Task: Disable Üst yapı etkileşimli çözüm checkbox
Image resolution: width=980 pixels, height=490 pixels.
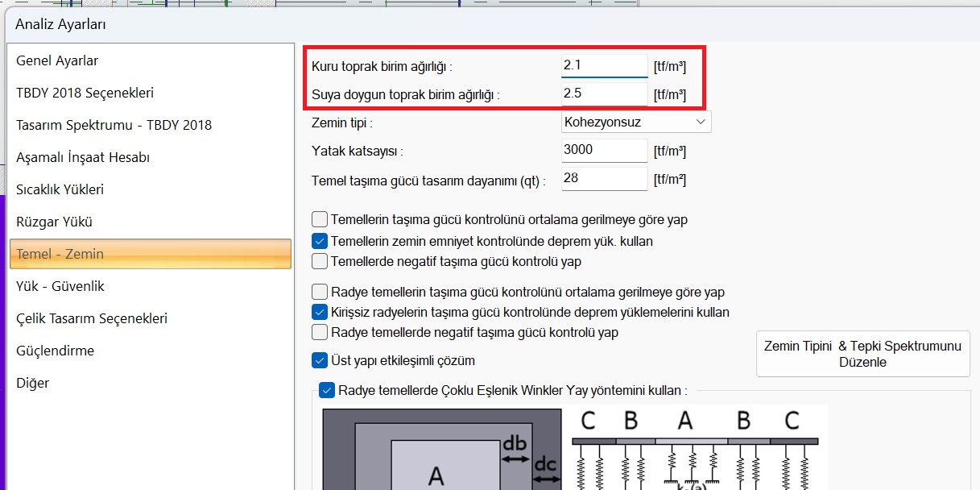Action: click(x=320, y=360)
